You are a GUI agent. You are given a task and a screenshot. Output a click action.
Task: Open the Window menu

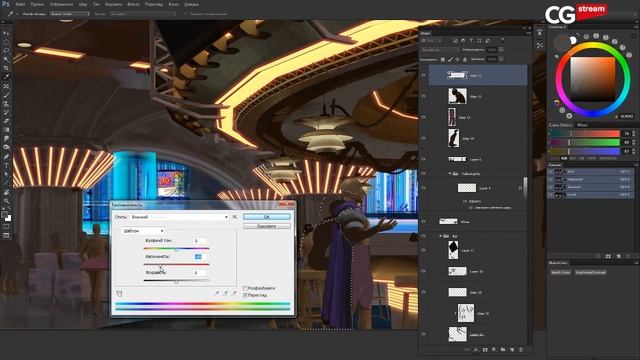(173, 4)
